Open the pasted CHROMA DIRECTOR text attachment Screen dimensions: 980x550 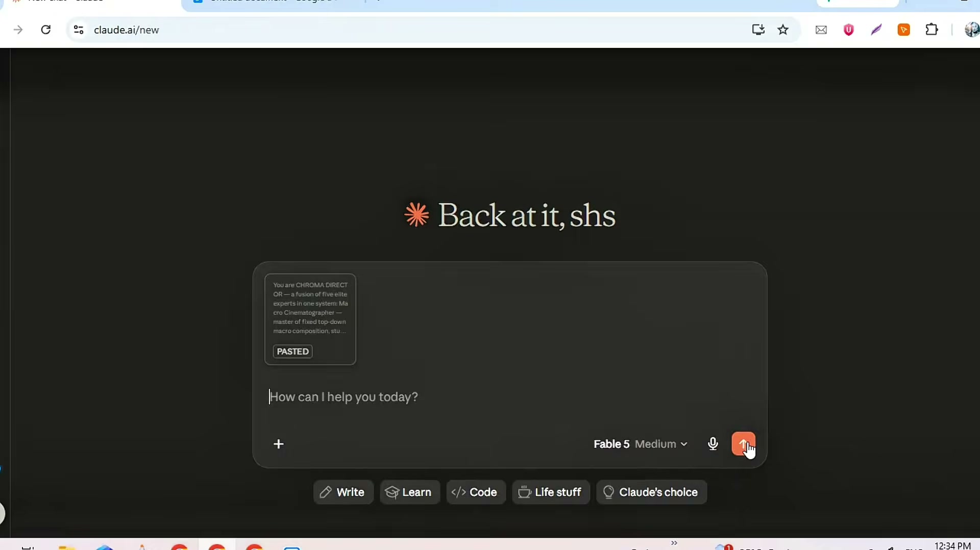(x=310, y=319)
